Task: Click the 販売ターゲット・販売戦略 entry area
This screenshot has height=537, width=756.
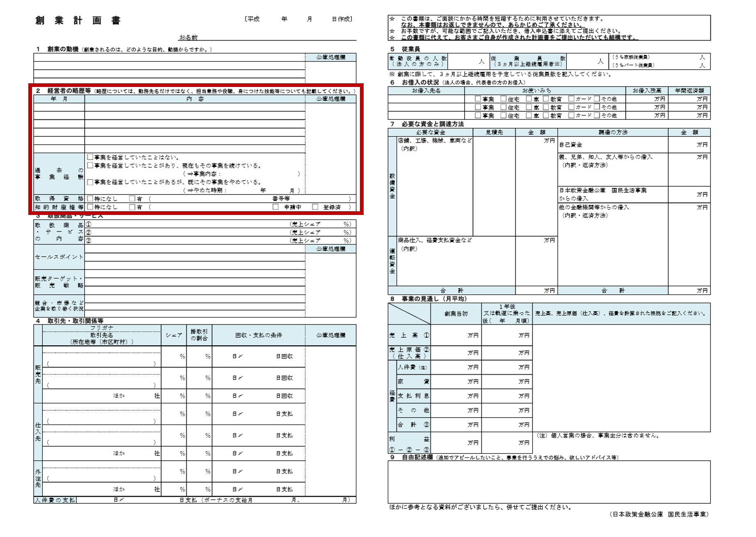Action: 195,282
